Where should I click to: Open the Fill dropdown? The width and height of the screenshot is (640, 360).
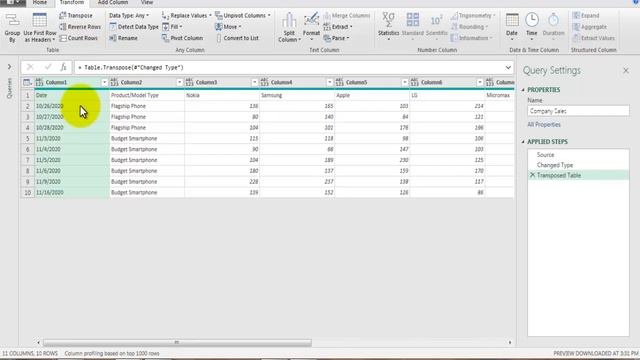click(x=172, y=27)
